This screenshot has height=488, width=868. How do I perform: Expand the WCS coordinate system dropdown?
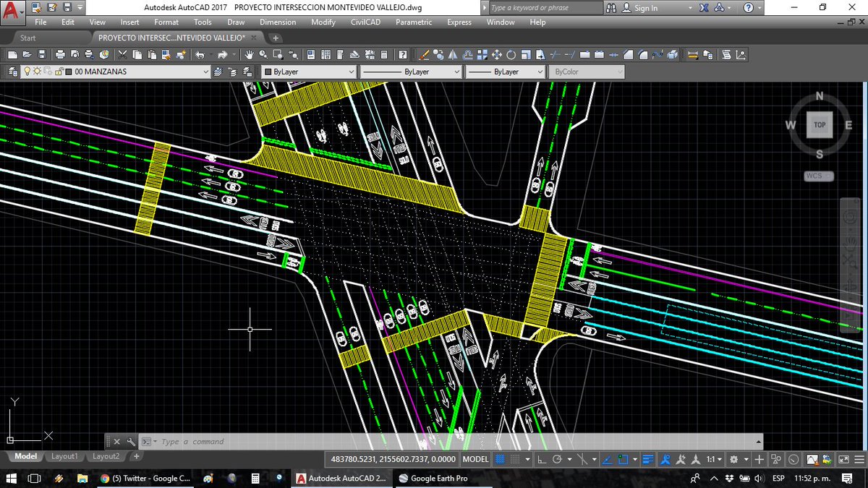(x=819, y=176)
